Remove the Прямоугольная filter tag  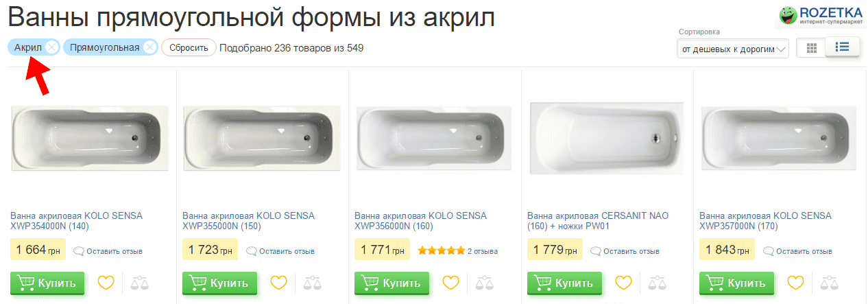tap(149, 47)
